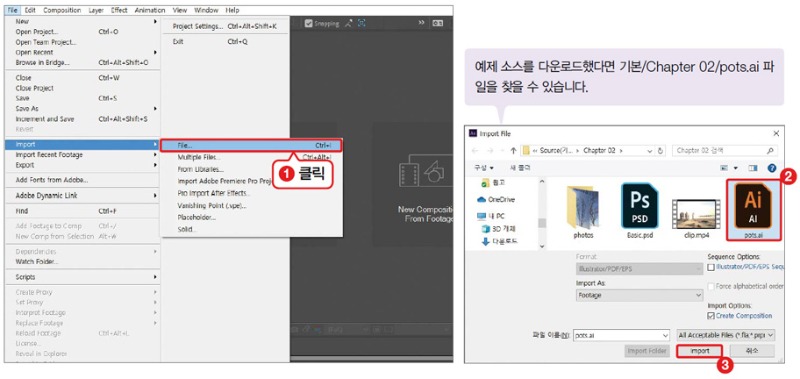Expand the New submenu
Image resolution: width=800 pixels, height=379 pixels.
[83, 22]
